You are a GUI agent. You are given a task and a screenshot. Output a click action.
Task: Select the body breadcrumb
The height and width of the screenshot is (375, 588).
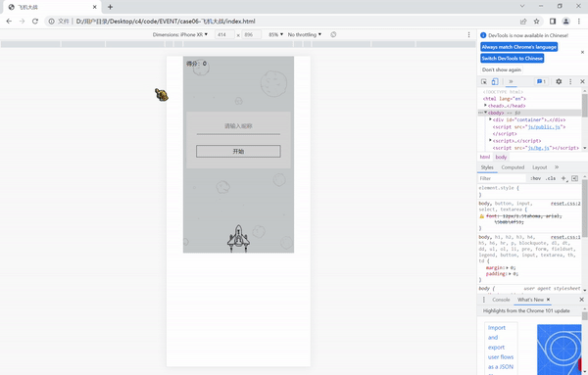tap(501, 157)
